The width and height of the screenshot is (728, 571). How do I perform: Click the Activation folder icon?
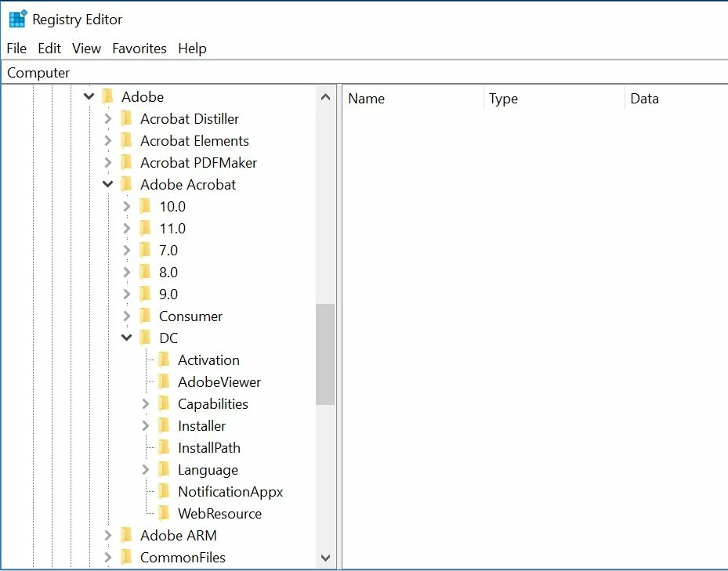tap(165, 360)
